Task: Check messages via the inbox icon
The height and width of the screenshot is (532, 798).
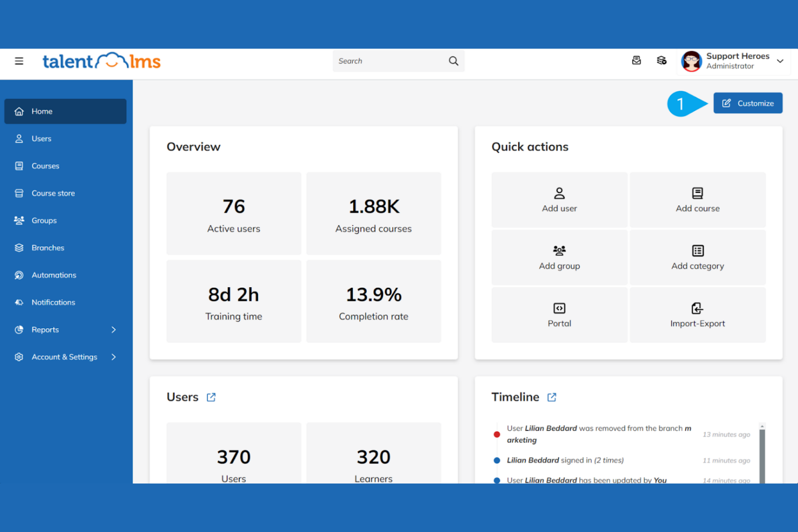Action: (x=636, y=60)
